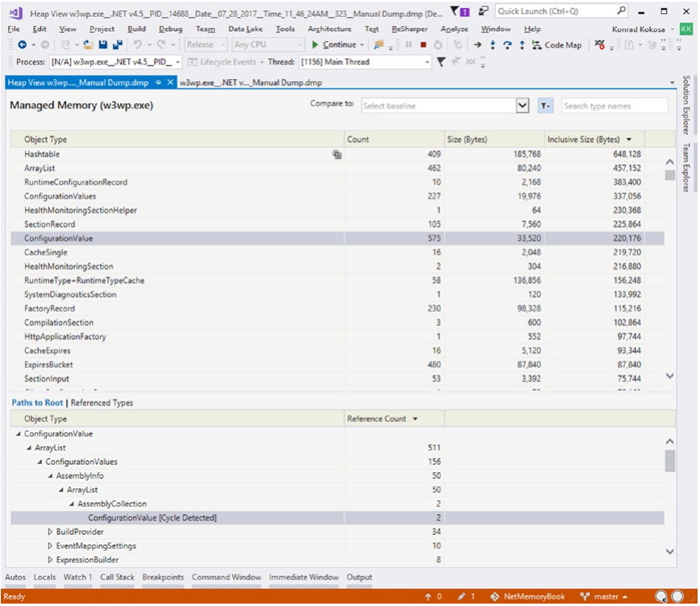Click the upper grid vertical scrollbar thumb

click(x=669, y=175)
